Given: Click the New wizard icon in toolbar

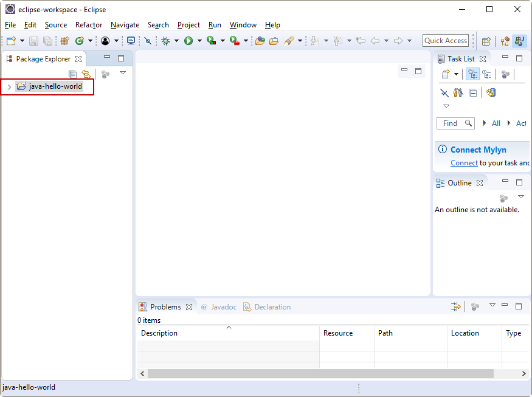Looking at the screenshot, I should (11, 41).
